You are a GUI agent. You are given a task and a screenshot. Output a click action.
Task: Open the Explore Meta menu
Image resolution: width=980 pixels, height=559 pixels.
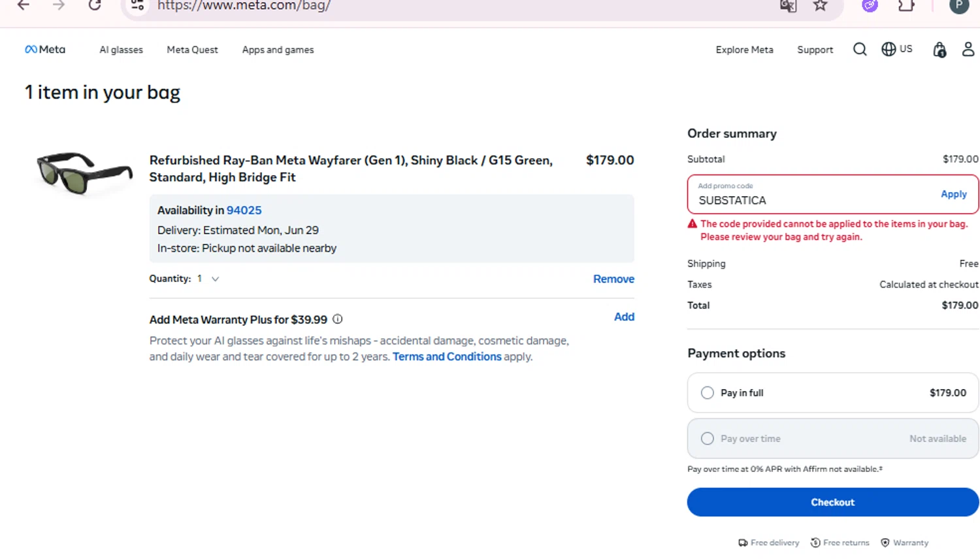[744, 50]
